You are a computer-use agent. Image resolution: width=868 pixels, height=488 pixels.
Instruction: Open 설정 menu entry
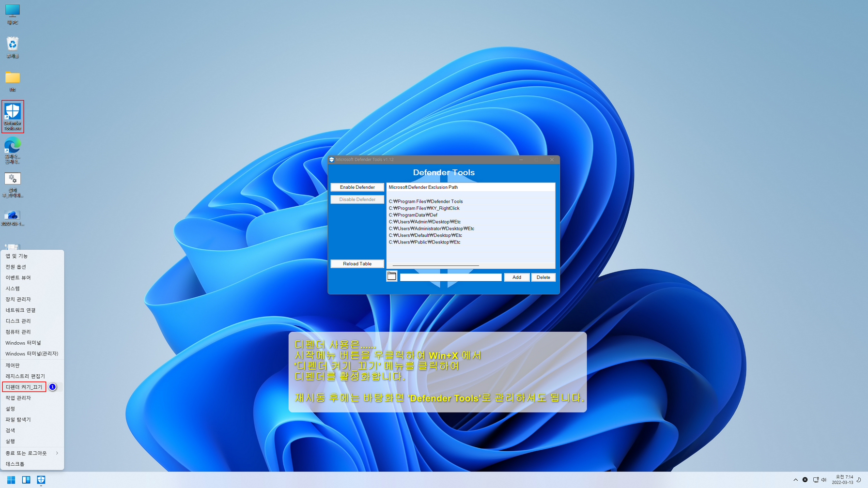tap(32, 409)
